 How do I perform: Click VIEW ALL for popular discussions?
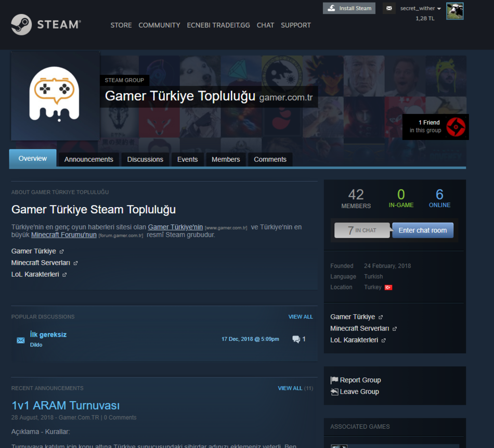301,317
